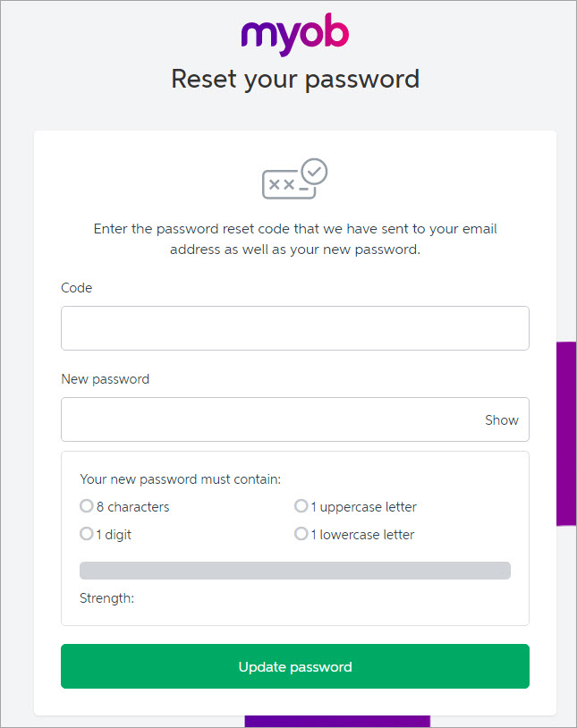Select the 1 lowercase letter requirement circle
The width and height of the screenshot is (577, 728).
pyautogui.click(x=301, y=534)
